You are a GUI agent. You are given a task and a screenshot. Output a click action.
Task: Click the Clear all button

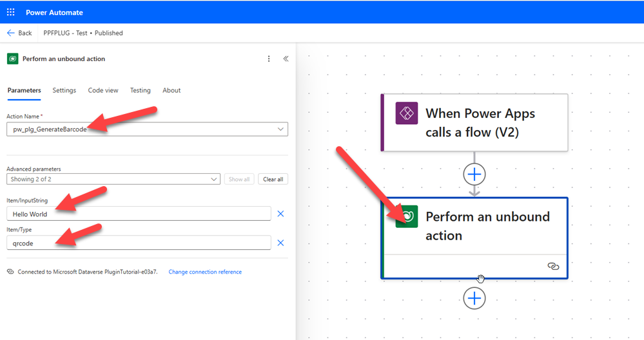click(x=273, y=179)
